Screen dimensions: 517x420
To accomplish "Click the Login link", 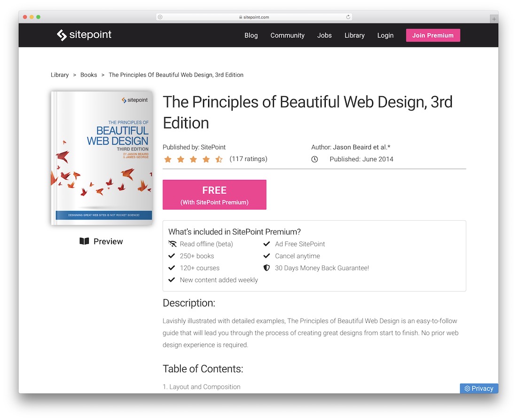I will point(385,35).
